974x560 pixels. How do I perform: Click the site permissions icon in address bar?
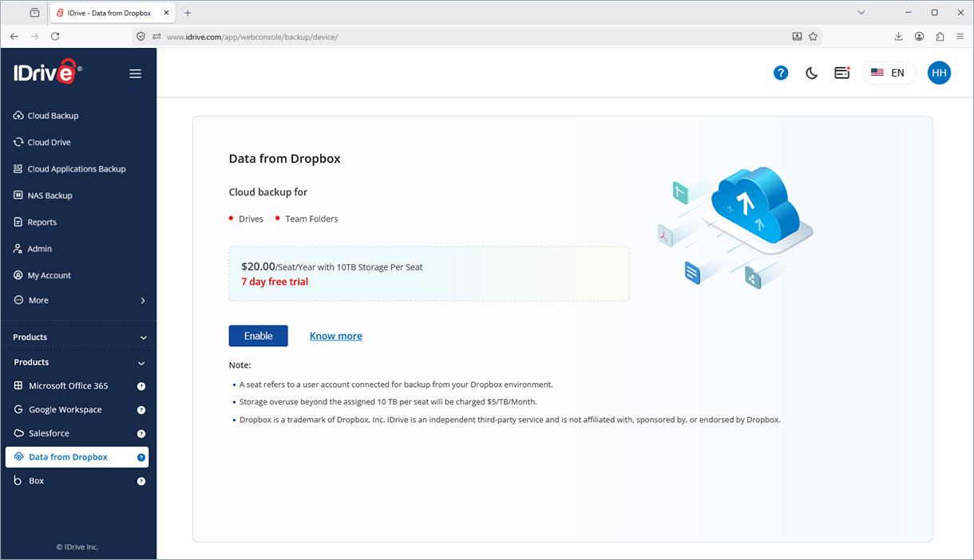pos(156,37)
